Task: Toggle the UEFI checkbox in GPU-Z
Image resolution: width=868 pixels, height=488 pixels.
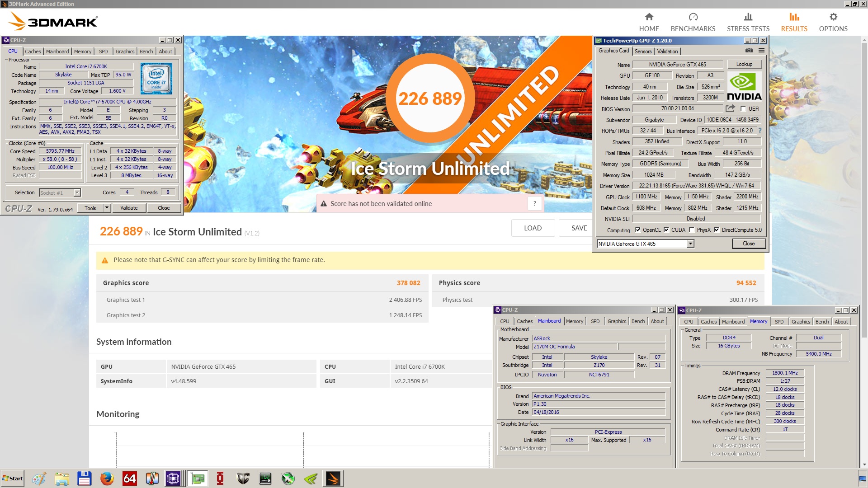Action: click(743, 109)
